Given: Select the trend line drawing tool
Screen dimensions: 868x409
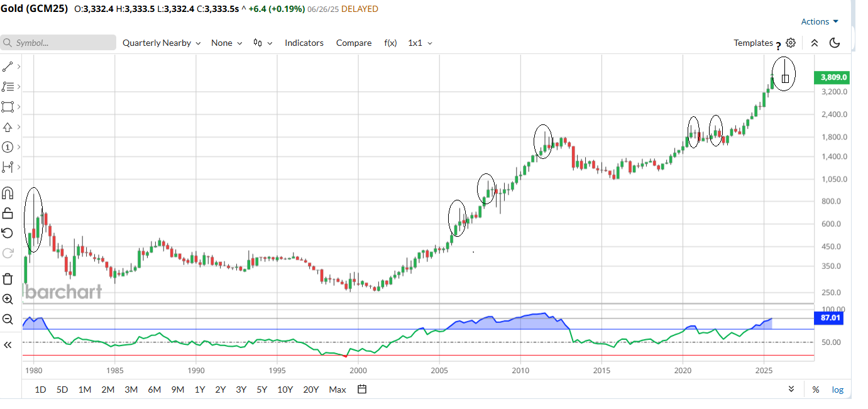Looking at the screenshot, I should point(8,67).
